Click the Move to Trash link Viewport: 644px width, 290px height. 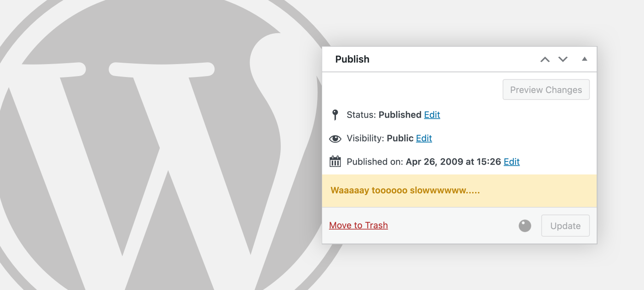(x=359, y=225)
